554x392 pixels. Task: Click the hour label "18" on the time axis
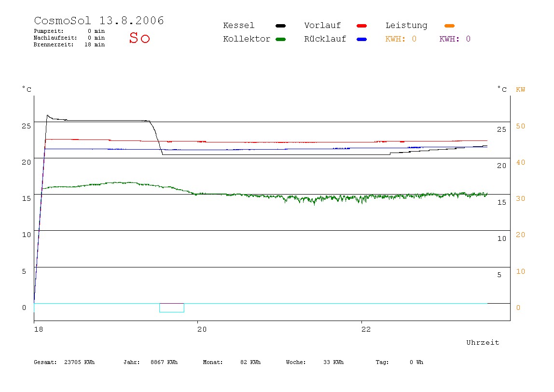click(x=39, y=329)
